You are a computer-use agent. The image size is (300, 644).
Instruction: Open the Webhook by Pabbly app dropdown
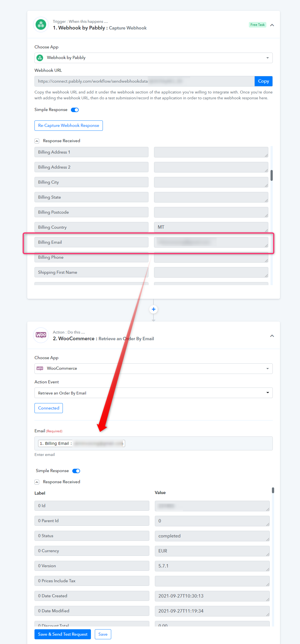click(153, 58)
